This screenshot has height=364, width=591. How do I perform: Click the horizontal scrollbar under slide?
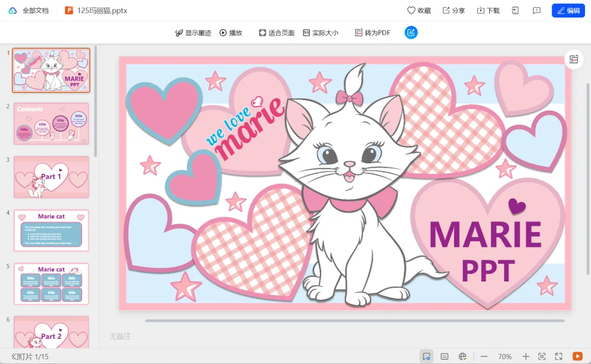click(x=355, y=321)
